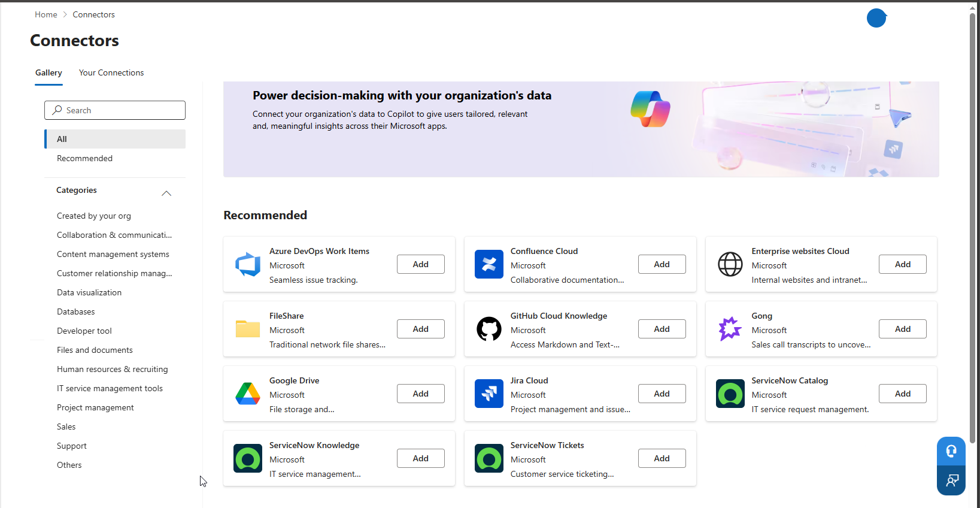Click the 'Seamless issue tracking.' description
The width and height of the screenshot is (980, 508).
click(x=314, y=280)
